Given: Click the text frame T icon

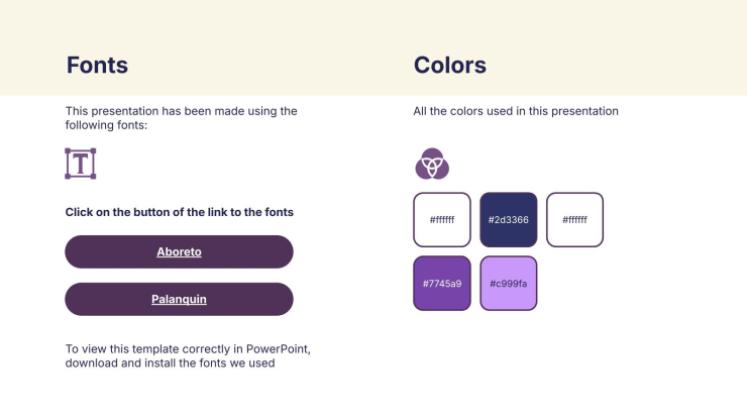Looking at the screenshot, I should tap(80, 163).
